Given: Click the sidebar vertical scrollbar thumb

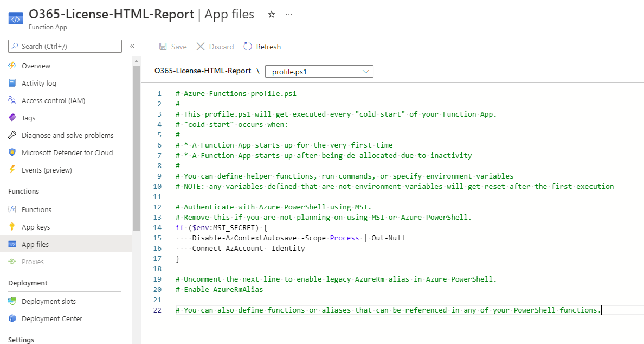Looking at the screenshot, I should point(136,148).
